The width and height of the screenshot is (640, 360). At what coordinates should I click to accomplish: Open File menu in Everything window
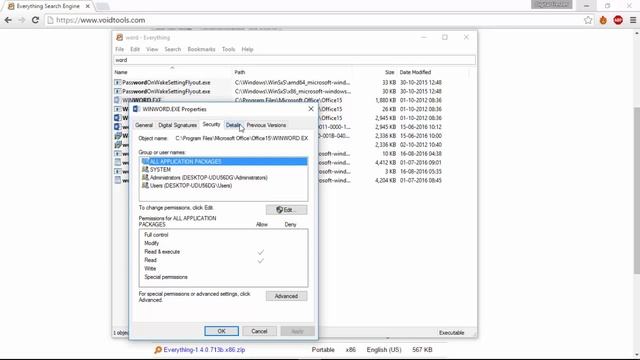pos(120,49)
